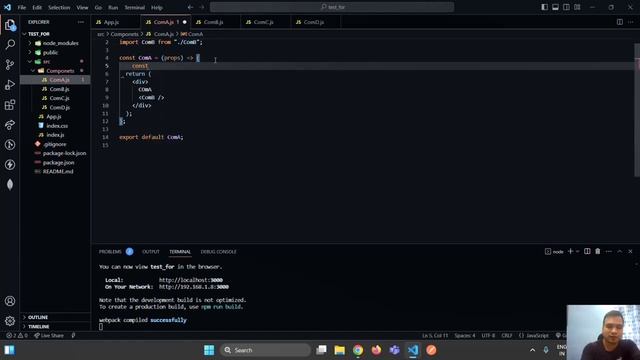Open the Explorer view in activity bar
Image resolution: width=640 pixels, height=360 pixels.
point(10,25)
